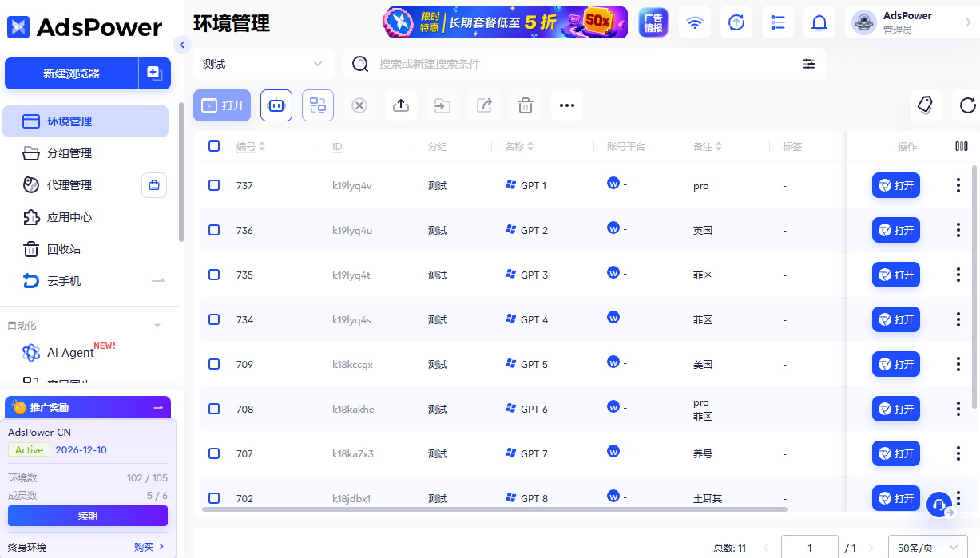Image resolution: width=980 pixels, height=558 pixels.
Task: Open the notifications bell
Action: (x=819, y=22)
